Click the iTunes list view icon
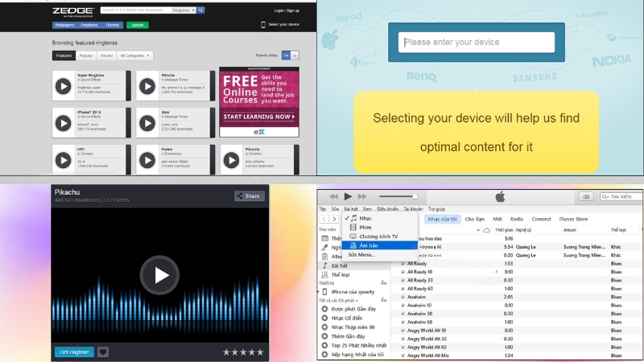The height and width of the screenshot is (362, 644). pyautogui.click(x=586, y=196)
